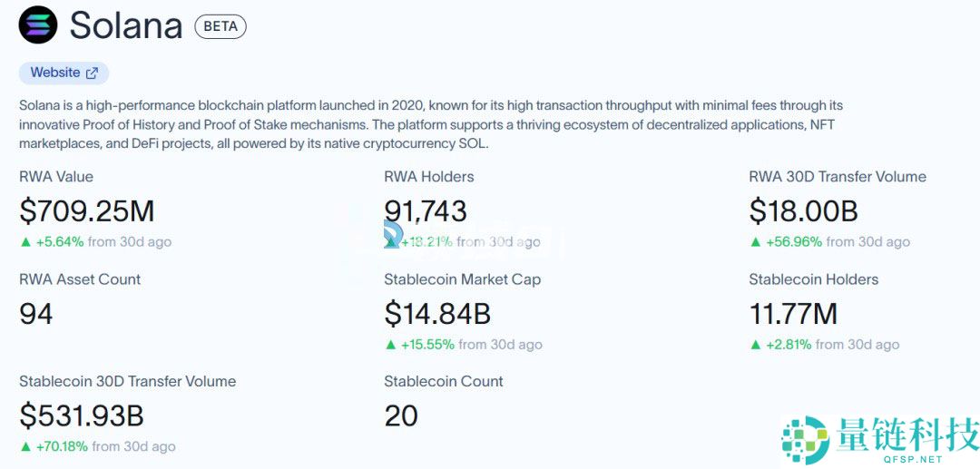Click the $531.93B stablecoin transfer volume
Image resolution: width=980 pixels, height=469 pixels.
point(82,415)
